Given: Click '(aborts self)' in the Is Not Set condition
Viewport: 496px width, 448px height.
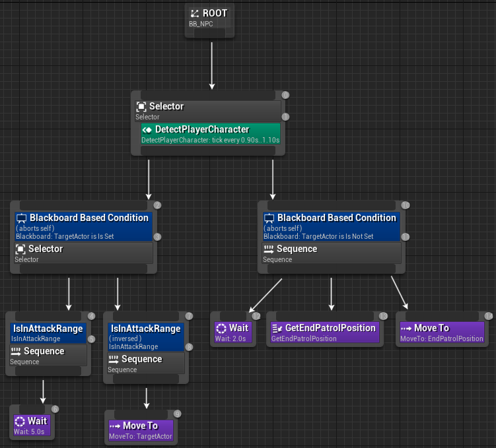Looking at the screenshot, I should [283, 228].
